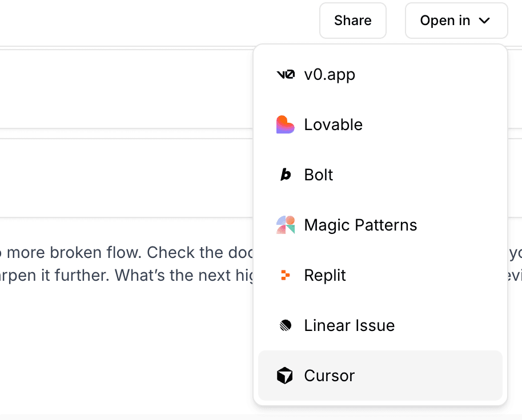Click the Cursor cube icon
This screenshot has height=420, width=522.
[x=286, y=375]
